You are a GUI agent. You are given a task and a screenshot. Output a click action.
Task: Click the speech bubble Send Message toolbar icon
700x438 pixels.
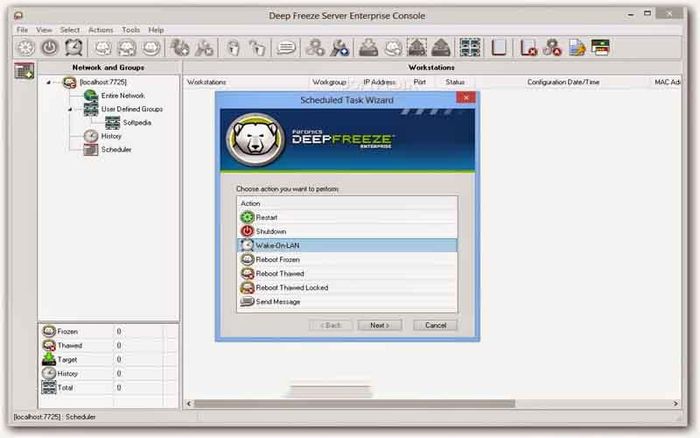286,48
